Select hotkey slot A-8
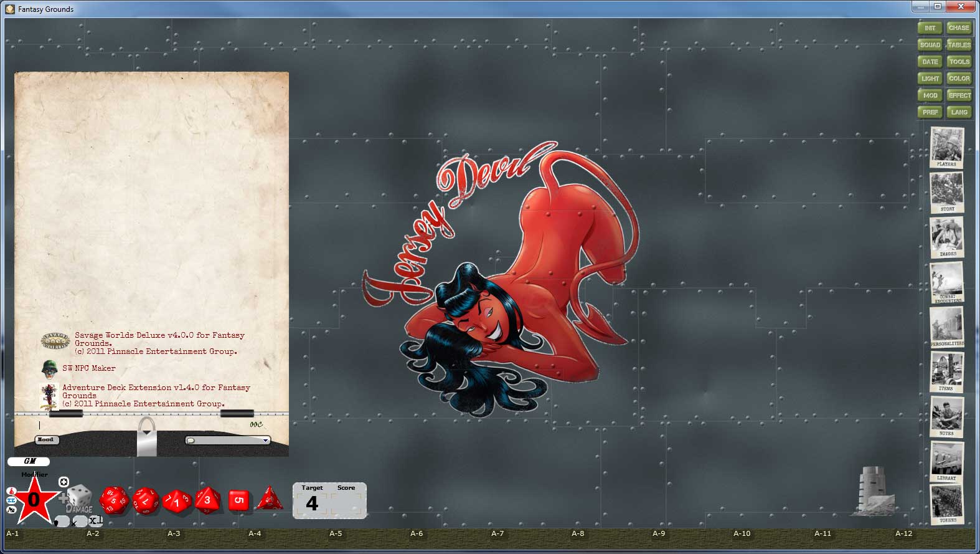 coord(611,538)
